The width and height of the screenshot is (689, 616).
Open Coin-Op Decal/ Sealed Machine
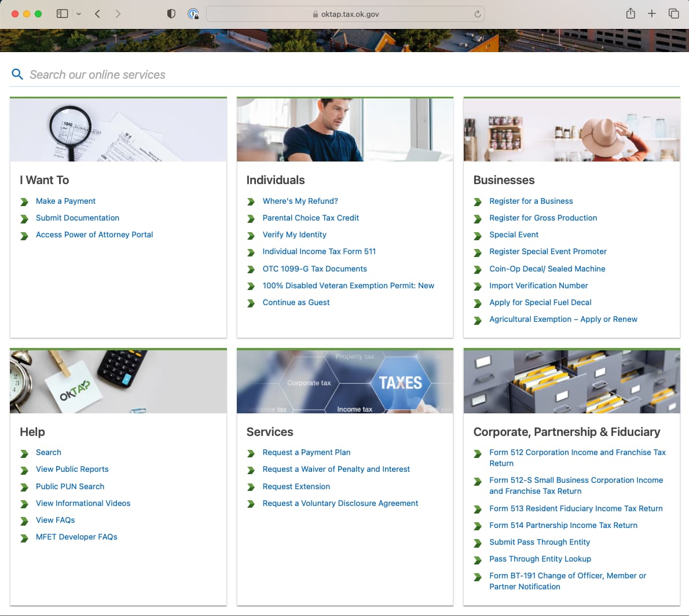pyautogui.click(x=547, y=269)
